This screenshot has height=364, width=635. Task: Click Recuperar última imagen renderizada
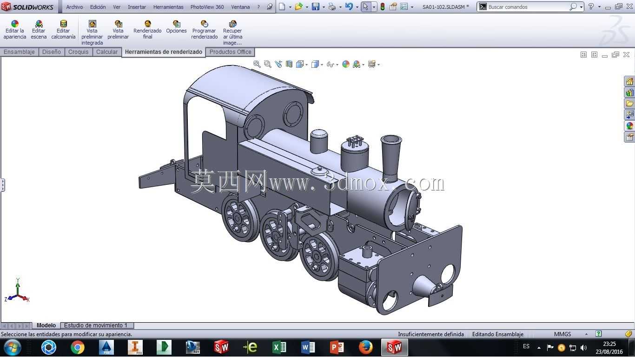click(x=232, y=33)
